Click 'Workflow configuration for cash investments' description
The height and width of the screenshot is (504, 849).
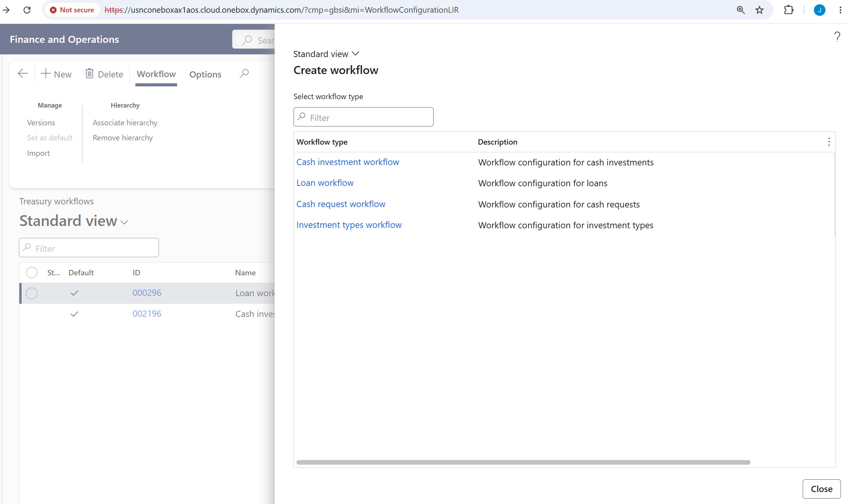pyautogui.click(x=566, y=162)
